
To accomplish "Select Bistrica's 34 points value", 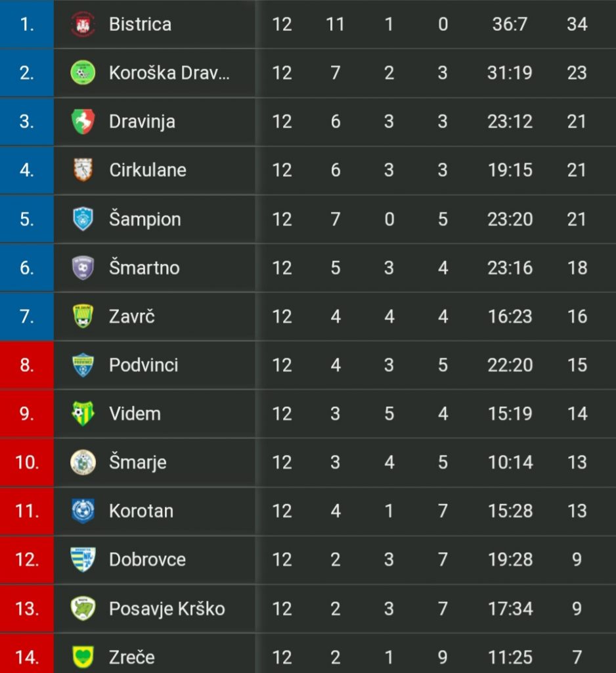I will 577,24.
